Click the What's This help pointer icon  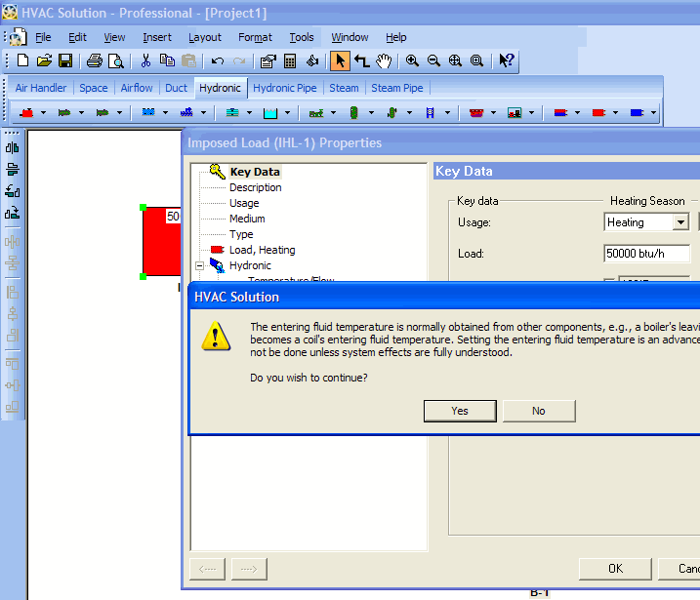pyautogui.click(x=507, y=60)
